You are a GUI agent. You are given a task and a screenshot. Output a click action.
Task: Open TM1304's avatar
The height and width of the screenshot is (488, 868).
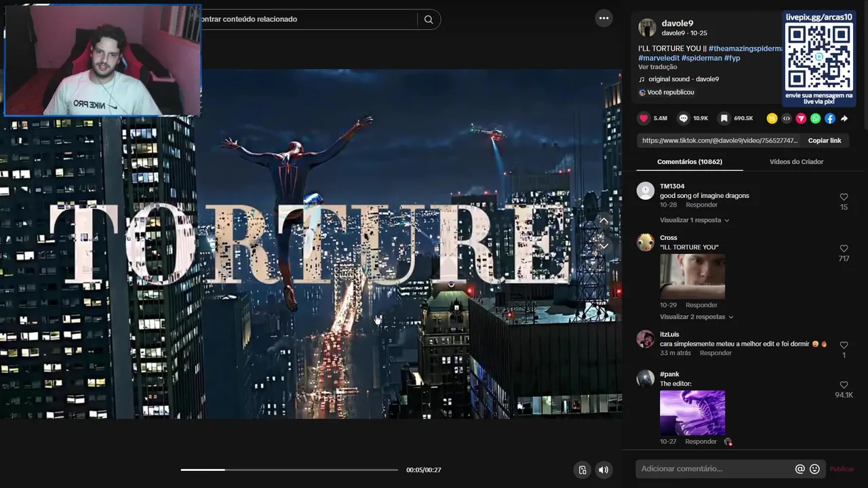coord(646,191)
